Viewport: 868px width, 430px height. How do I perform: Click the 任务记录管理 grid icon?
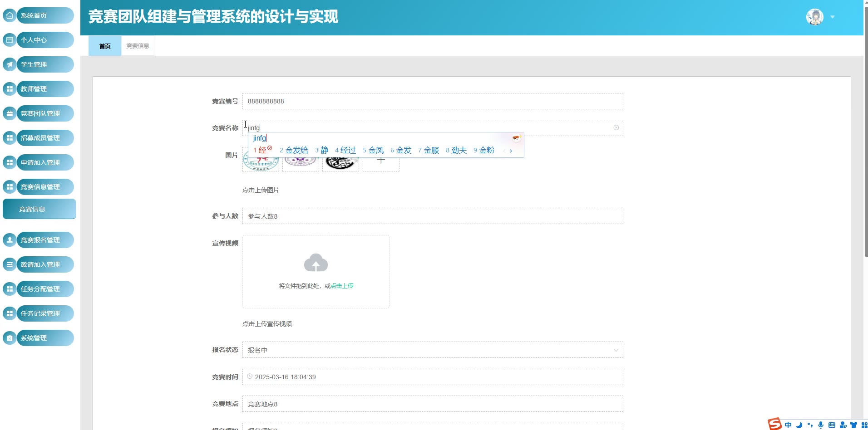pyautogui.click(x=10, y=313)
